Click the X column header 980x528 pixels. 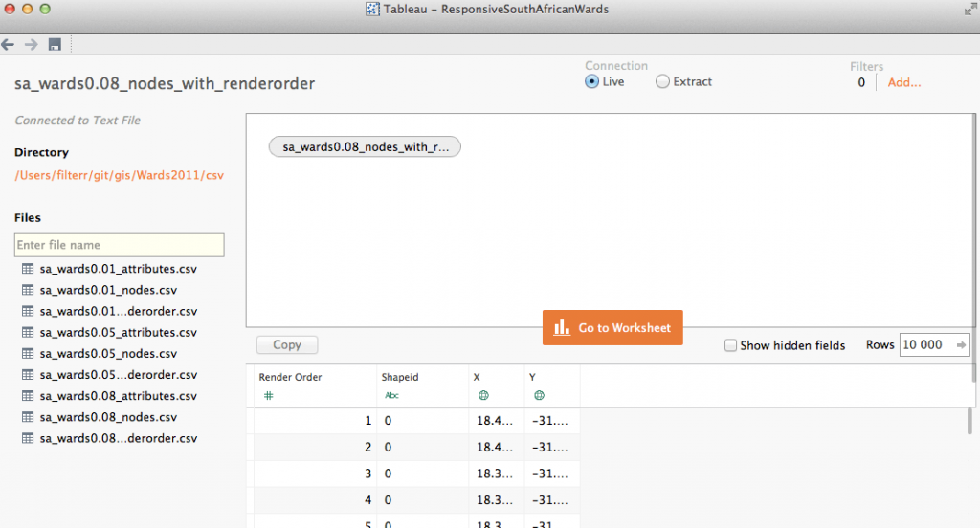tap(477, 378)
